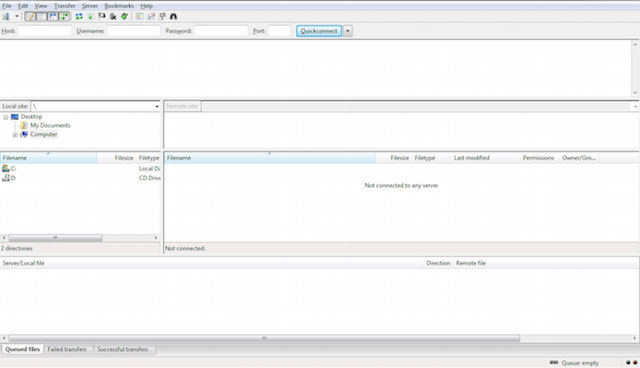
Task: Toggle the transfer queue display
Action: [x=64, y=16]
